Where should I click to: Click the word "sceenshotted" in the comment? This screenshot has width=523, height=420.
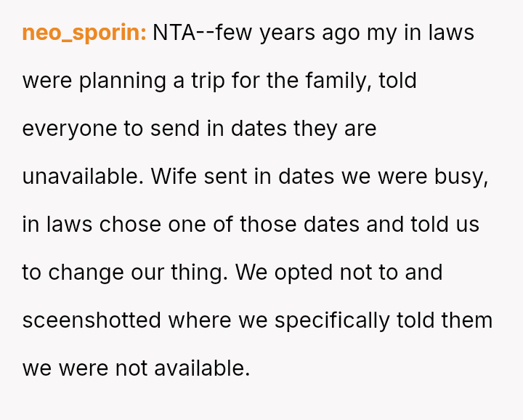pyautogui.click(x=92, y=320)
